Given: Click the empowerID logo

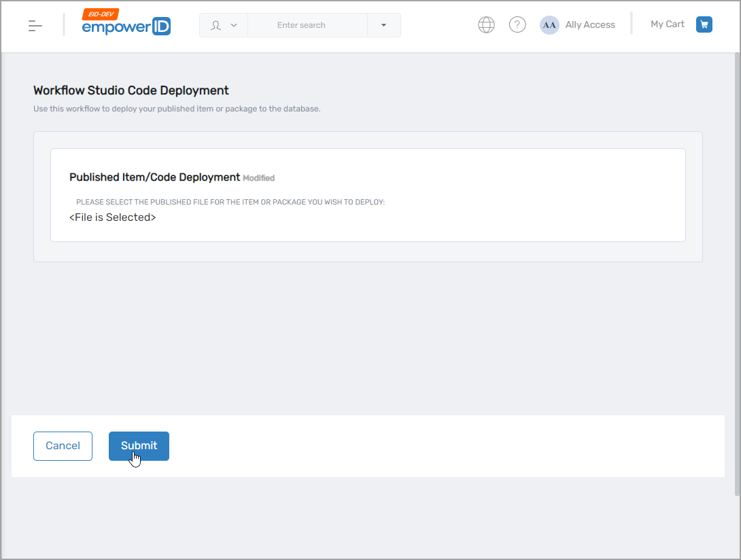Looking at the screenshot, I should (126, 27).
